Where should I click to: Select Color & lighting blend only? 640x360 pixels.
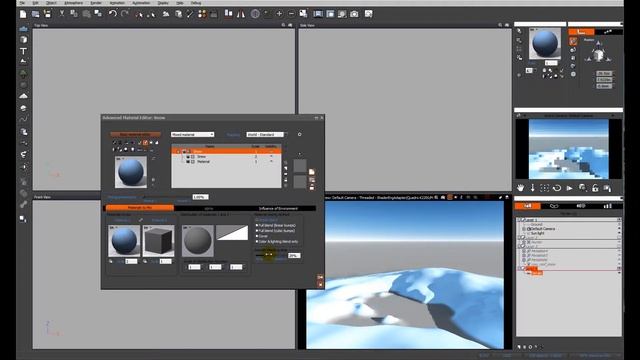277,242
